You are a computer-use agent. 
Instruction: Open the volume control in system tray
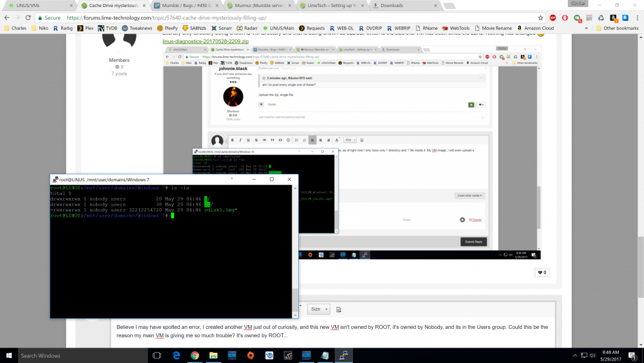(592, 356)
